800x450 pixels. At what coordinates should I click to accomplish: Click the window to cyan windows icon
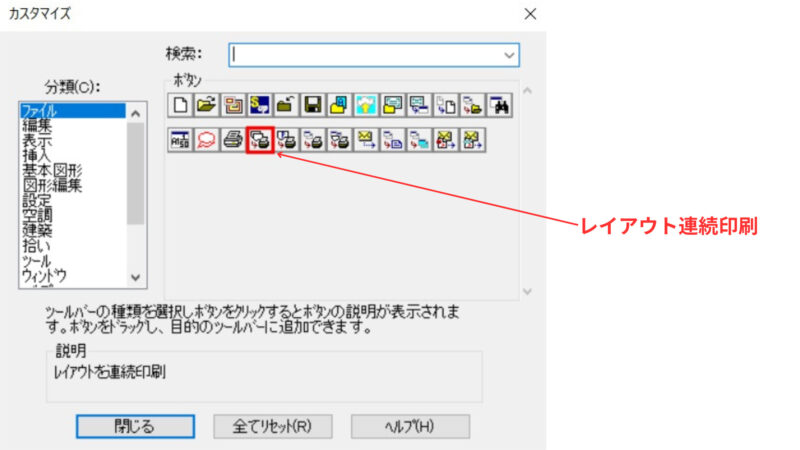419,140
